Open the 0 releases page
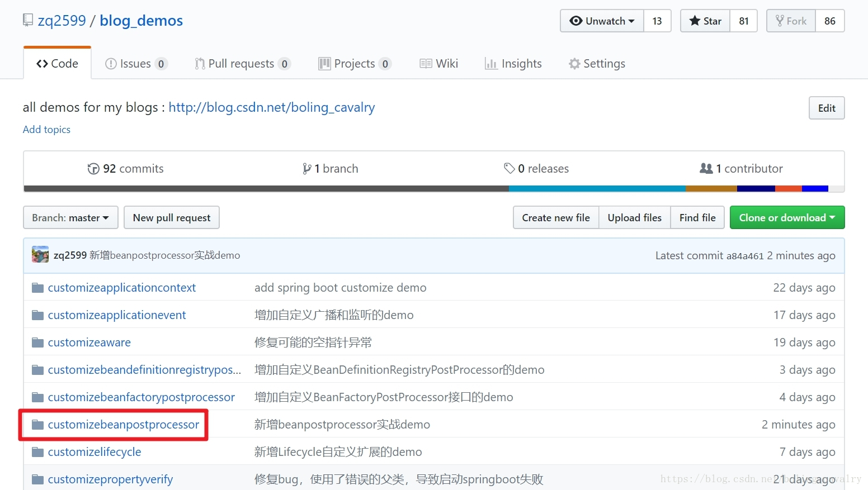Image resolution: width=868 pixels, height=490 pixels. pyautogui.click(x=536, y=169)
